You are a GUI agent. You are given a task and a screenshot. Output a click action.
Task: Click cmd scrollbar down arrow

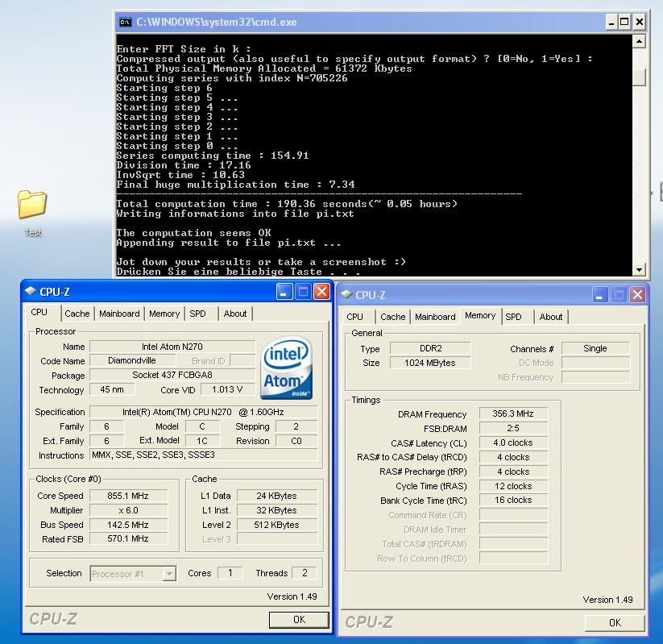(639, 269)
